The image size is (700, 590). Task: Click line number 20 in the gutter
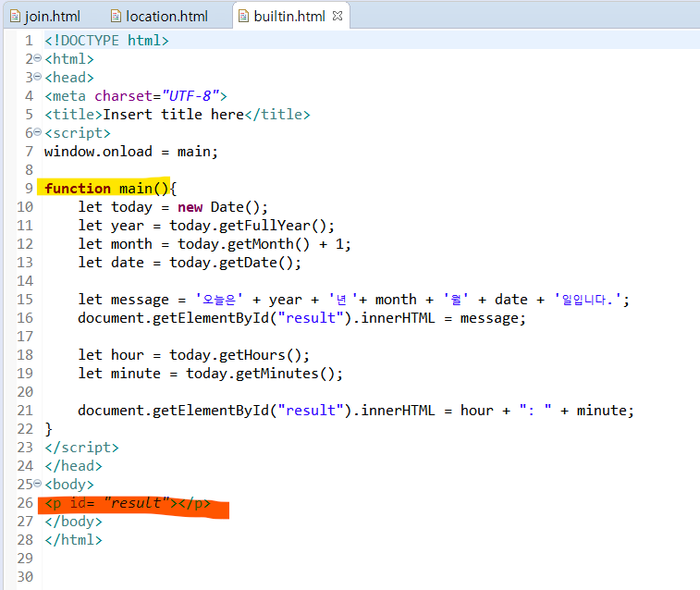click(x=25, y=392)
